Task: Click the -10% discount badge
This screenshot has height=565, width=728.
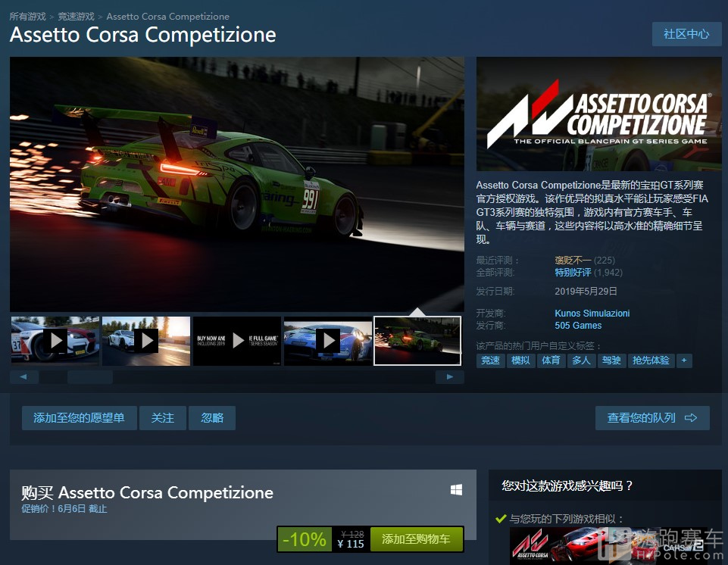Action: coord(305,539)
